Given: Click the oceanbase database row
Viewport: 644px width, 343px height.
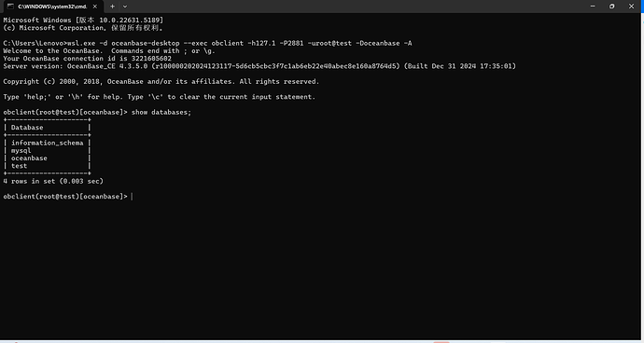Looking at the screenshot, I should click(x=48, y=158).
